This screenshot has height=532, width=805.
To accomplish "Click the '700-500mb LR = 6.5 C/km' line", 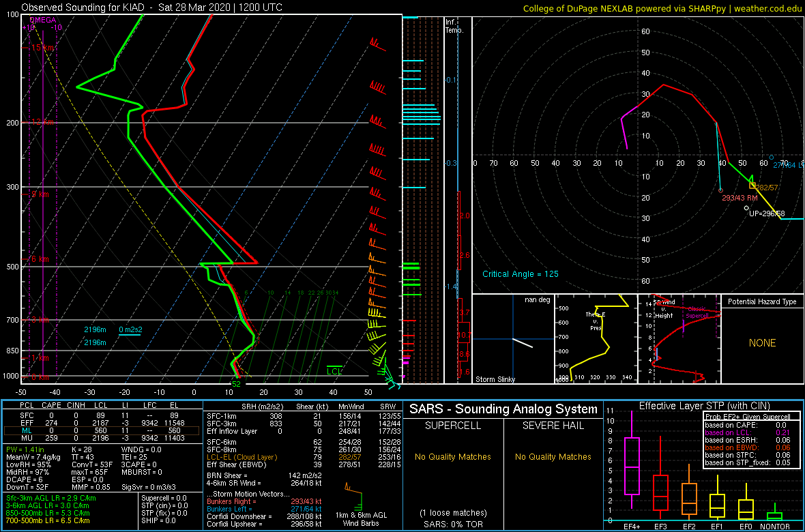I will pyautogui.click(x=49, y=520).
